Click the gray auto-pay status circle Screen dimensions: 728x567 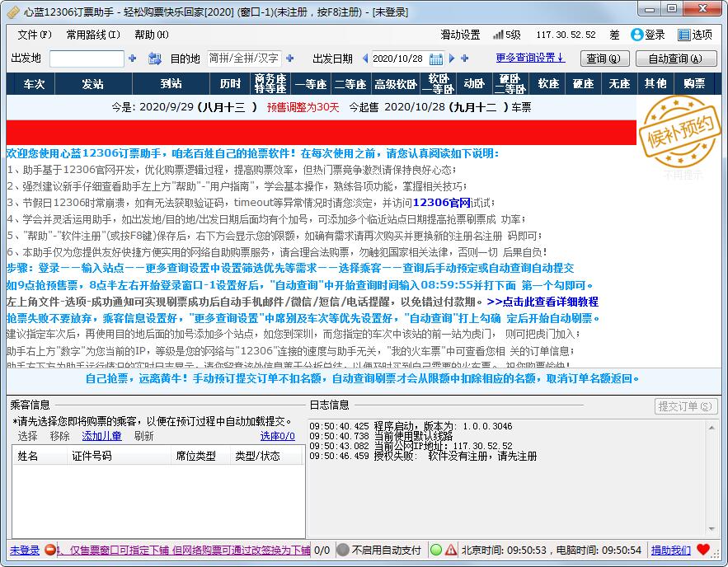click(x=343, y=551)
